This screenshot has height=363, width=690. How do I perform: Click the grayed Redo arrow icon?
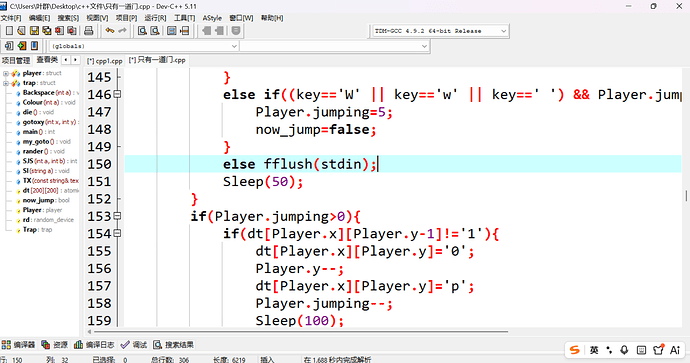(122, 30)
